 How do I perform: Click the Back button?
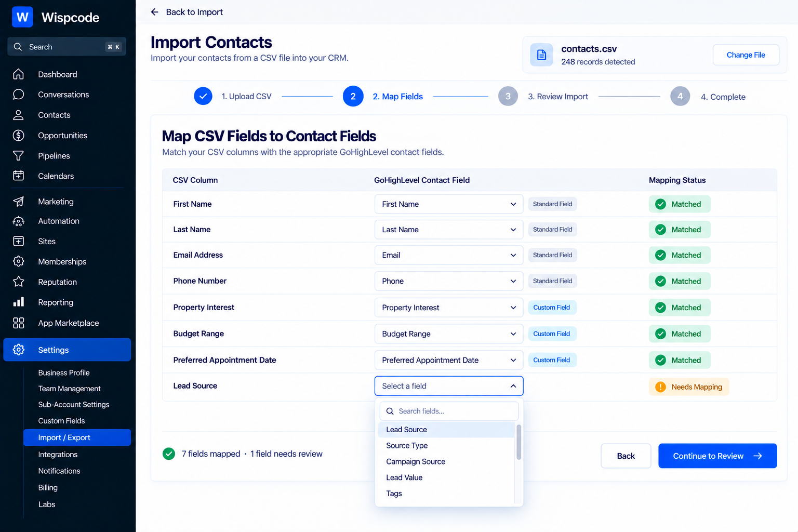[x=626, y=456]
